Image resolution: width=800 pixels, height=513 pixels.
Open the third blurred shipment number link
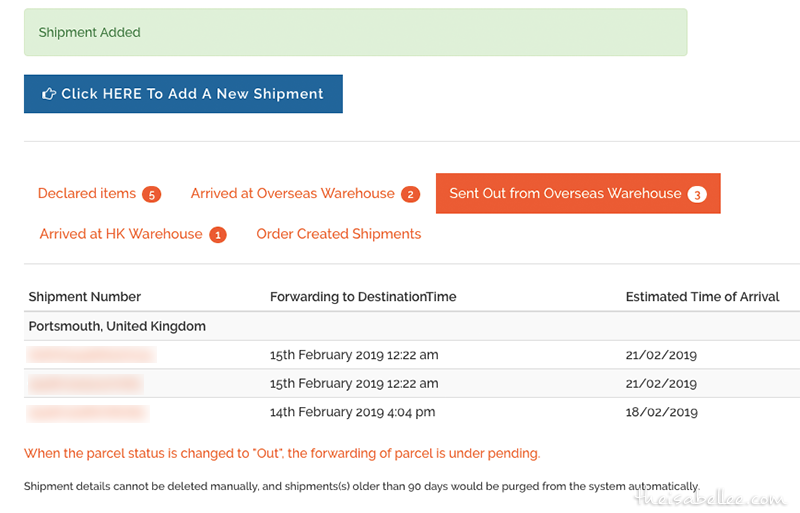88,412
